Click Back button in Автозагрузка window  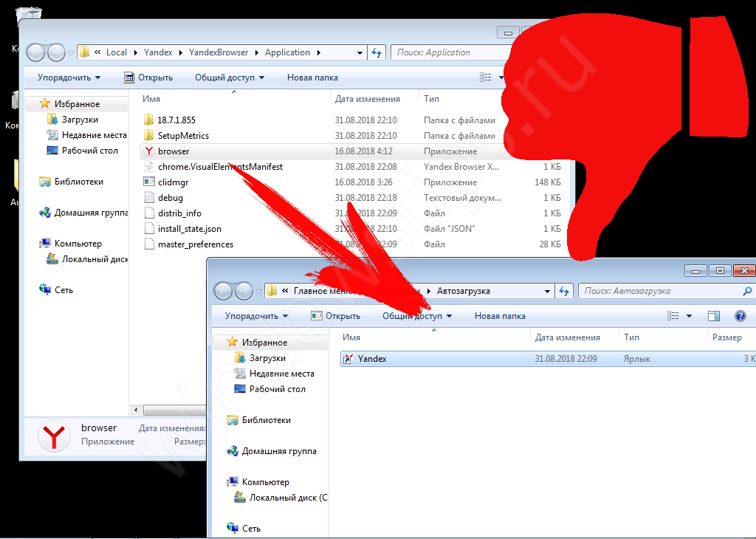click(x=224, y=291)
